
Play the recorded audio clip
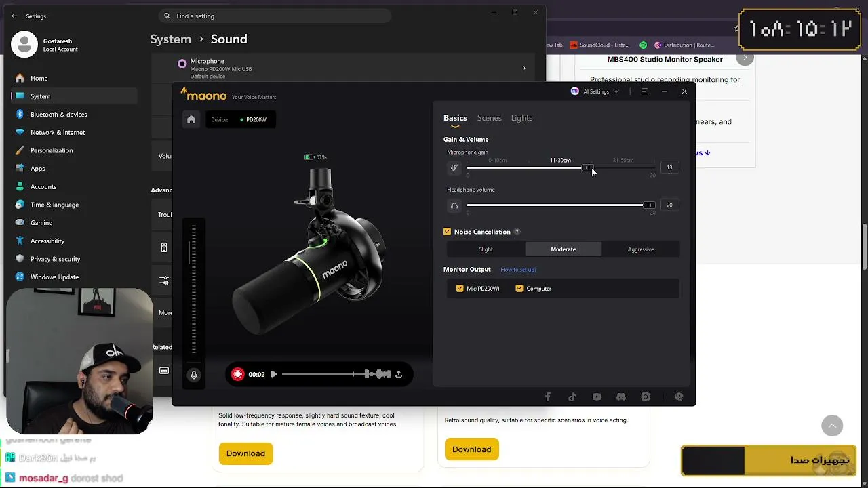tap(273, 374)
